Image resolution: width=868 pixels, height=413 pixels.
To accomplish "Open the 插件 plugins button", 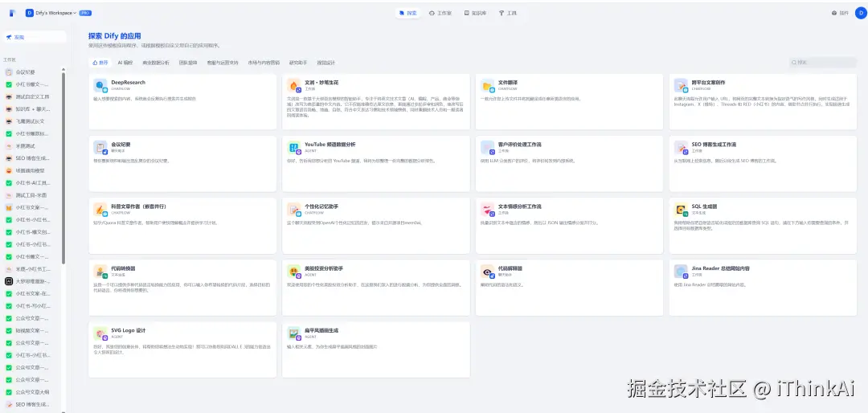I will pyautogui.click(x=840, y=13).
